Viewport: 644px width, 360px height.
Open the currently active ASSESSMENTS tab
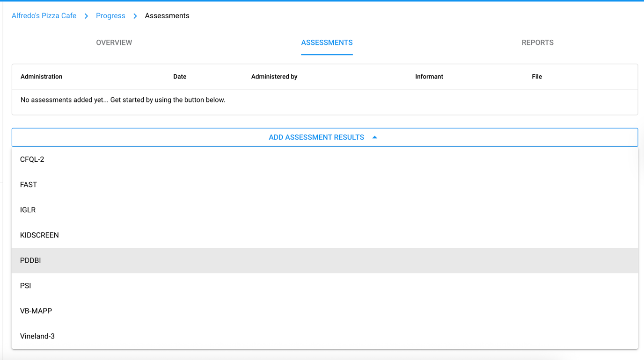click(x=327, y=42)
